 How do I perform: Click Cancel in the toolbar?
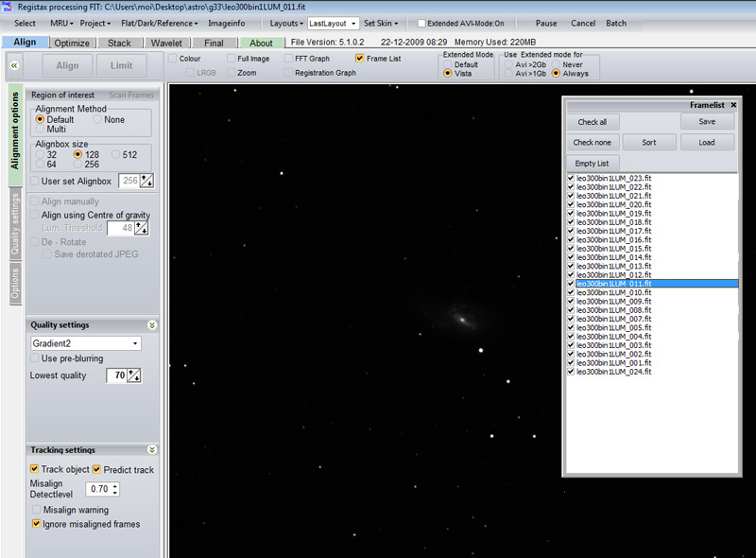click(583, 23)
